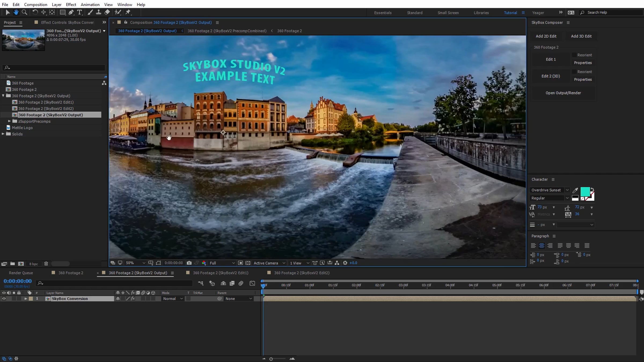The width and height of the screenshot is (644, 362).
Task: Click the Motion Blur enable icon in timeline
Action: (x=241, y=283)
